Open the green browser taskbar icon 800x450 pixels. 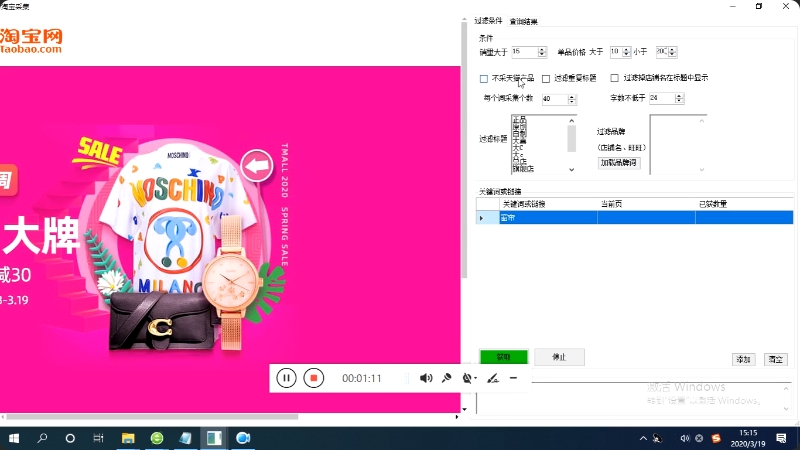(x=157, y=438)
